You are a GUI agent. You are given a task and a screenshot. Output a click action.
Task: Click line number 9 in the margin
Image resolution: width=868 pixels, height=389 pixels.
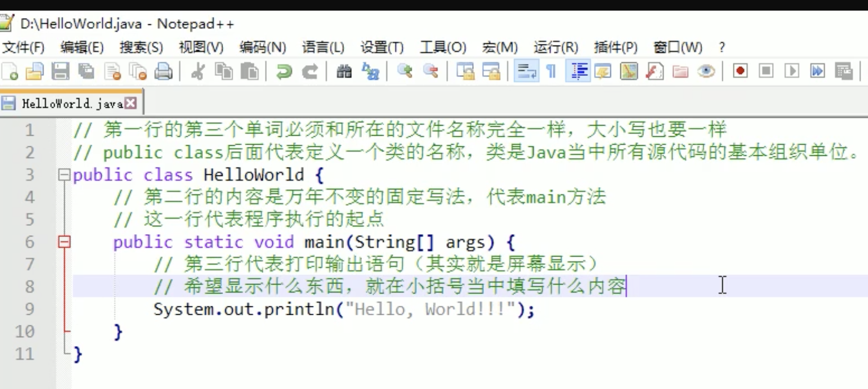point(29,309)
